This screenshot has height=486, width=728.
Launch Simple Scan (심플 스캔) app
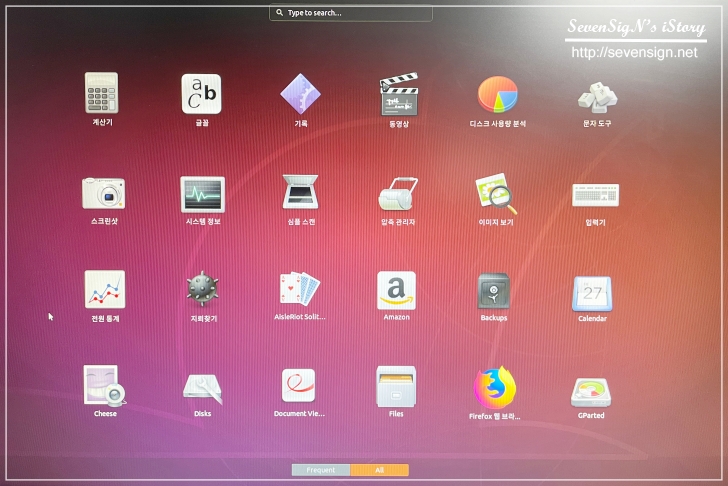(300, 192)
